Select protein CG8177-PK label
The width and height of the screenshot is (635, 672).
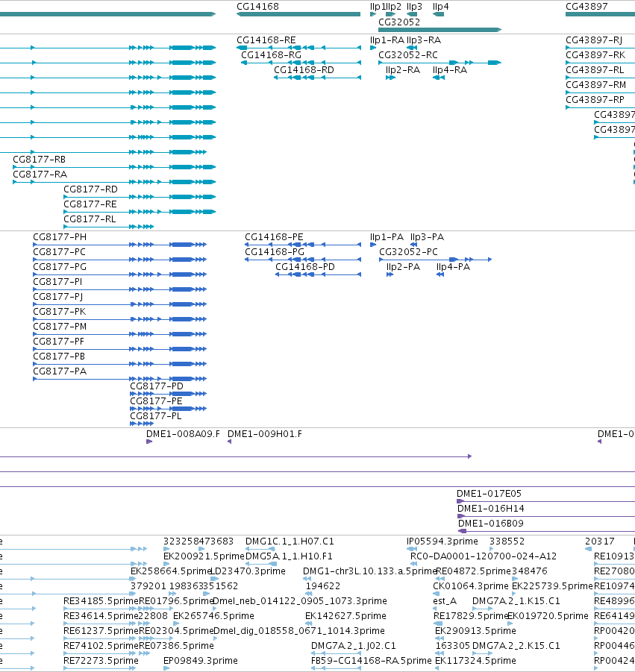pos(59,312)
